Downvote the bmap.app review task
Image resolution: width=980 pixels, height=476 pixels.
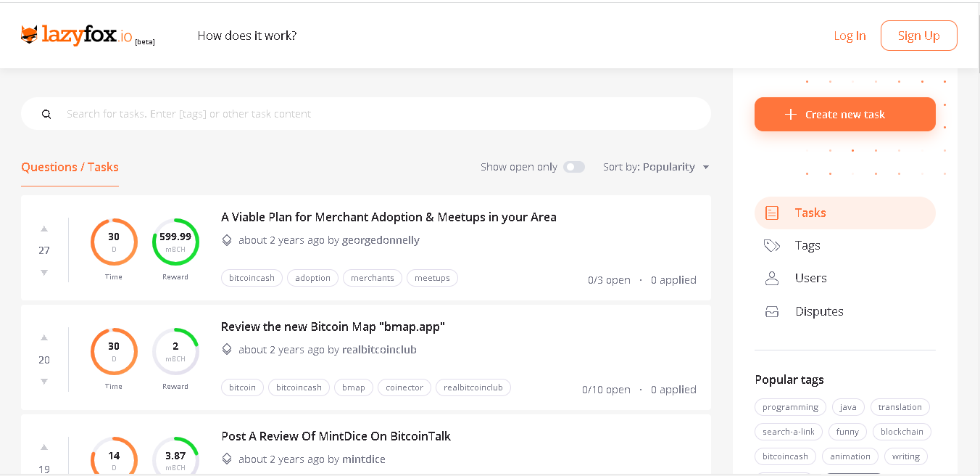click(x=44, y=382)
